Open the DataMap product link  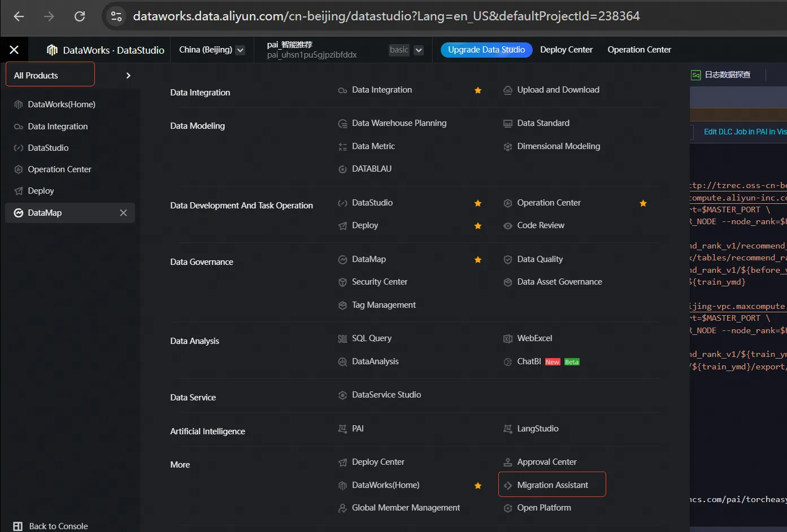click(x=369, y=259)
